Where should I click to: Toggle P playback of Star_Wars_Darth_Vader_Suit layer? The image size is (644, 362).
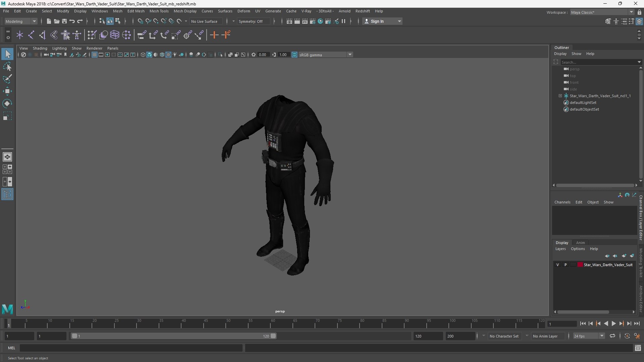click(566, 265)
